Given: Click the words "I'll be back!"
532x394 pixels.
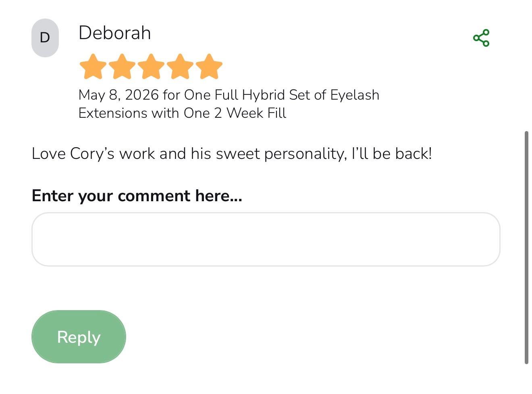Looking at the screenshot, I should [x=392, y=154].
